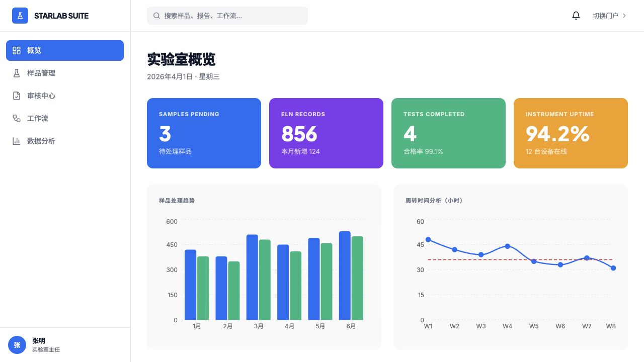The height and width of the screenshot is (362, 644).
Task: Click the 94.2% uptime value
Action: click(x=557, y=134)
